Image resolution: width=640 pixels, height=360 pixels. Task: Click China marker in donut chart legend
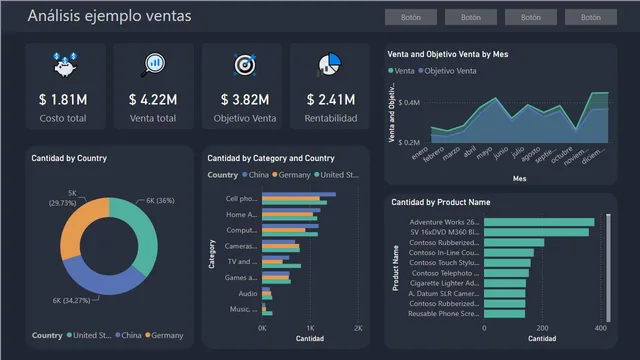coord(118,335)
